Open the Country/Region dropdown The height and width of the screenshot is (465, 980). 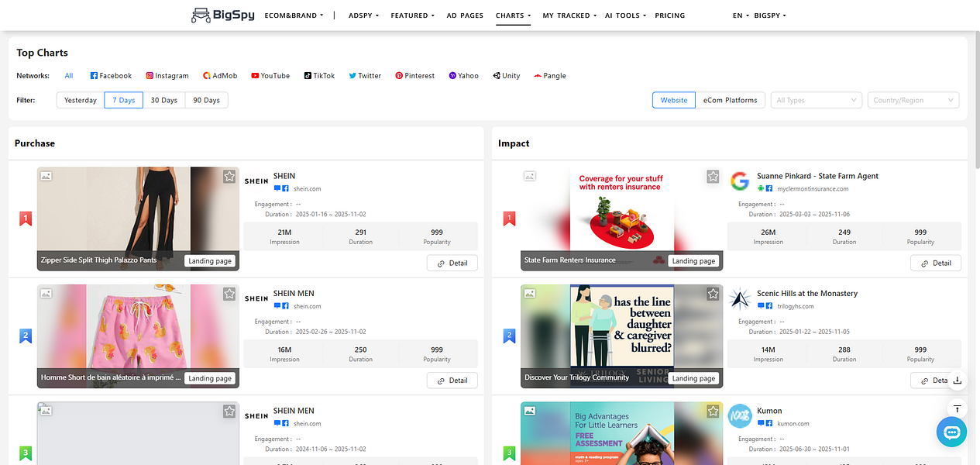[913, 100]
